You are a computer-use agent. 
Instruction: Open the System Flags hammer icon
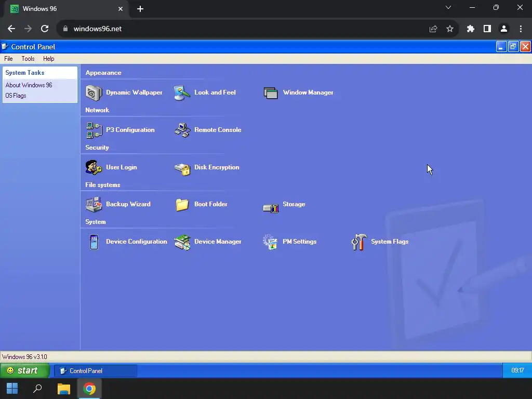pyautogui.click(x=358, y=242)
